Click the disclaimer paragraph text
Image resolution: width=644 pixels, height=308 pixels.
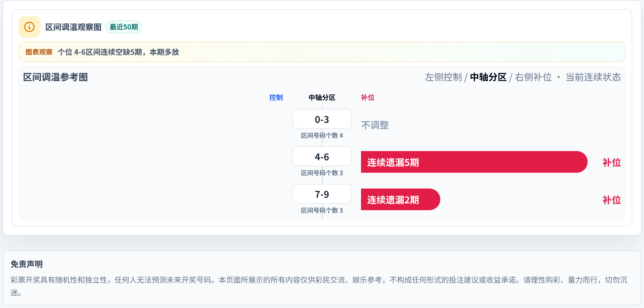(319, 286)
